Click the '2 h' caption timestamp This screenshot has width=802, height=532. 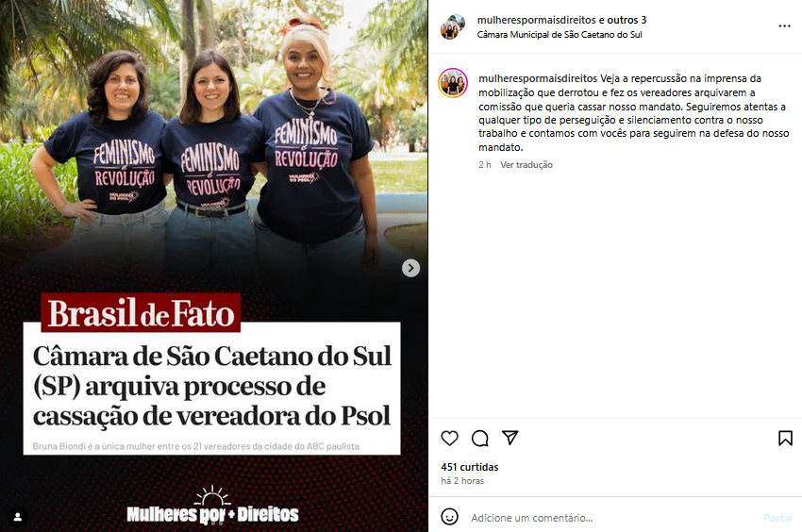pyautogui.click(x=485, y=165)
